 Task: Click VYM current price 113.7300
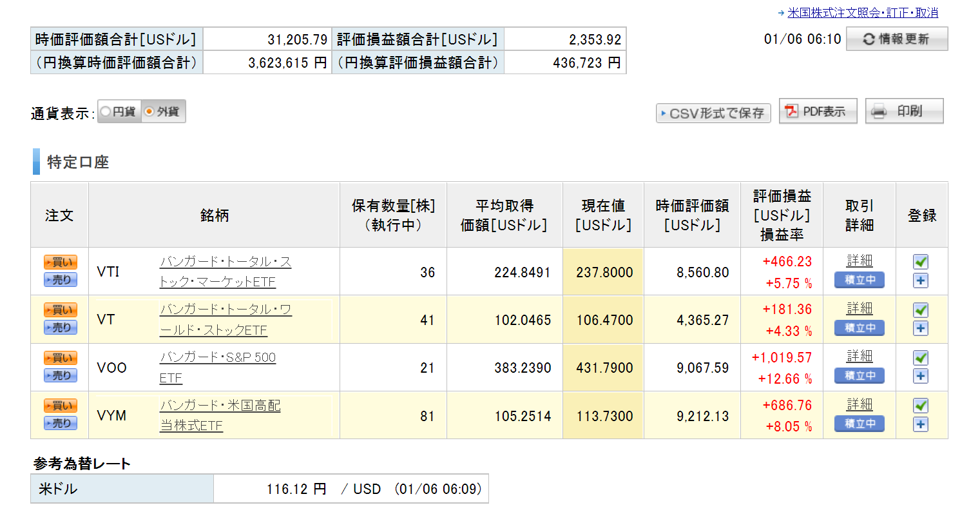[604, 416]
